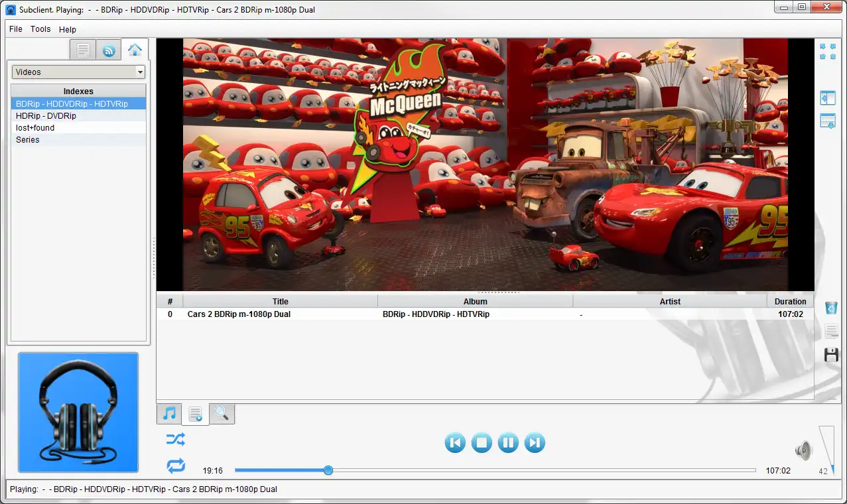Open the search tab with magnifier icon
The width and height of the screenshot is (847, 504).
(222, 414)
